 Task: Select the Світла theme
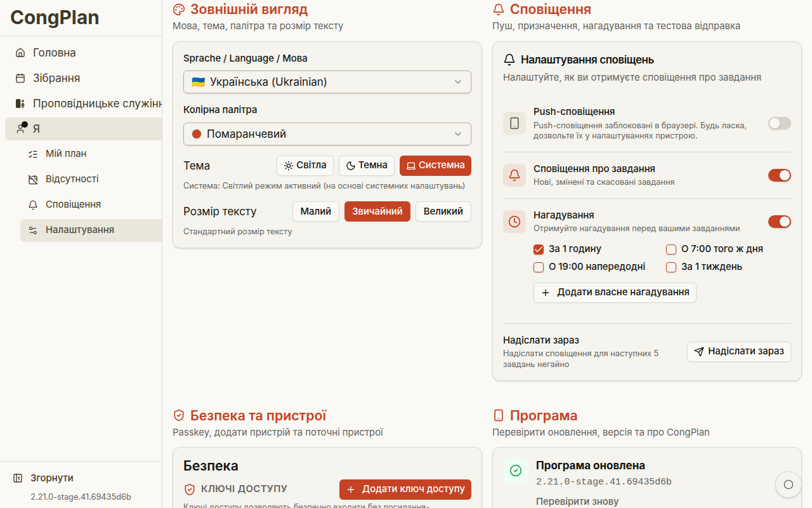click(305, 166)
